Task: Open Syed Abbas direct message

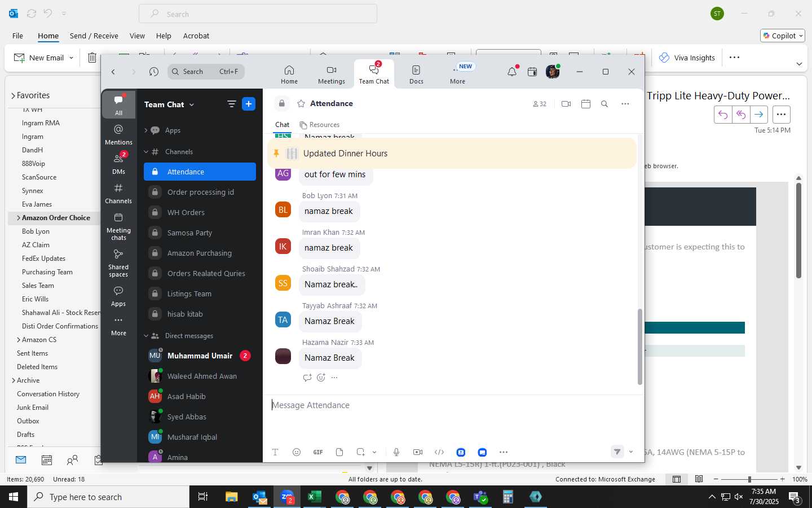Action: [x=200, y=417]
